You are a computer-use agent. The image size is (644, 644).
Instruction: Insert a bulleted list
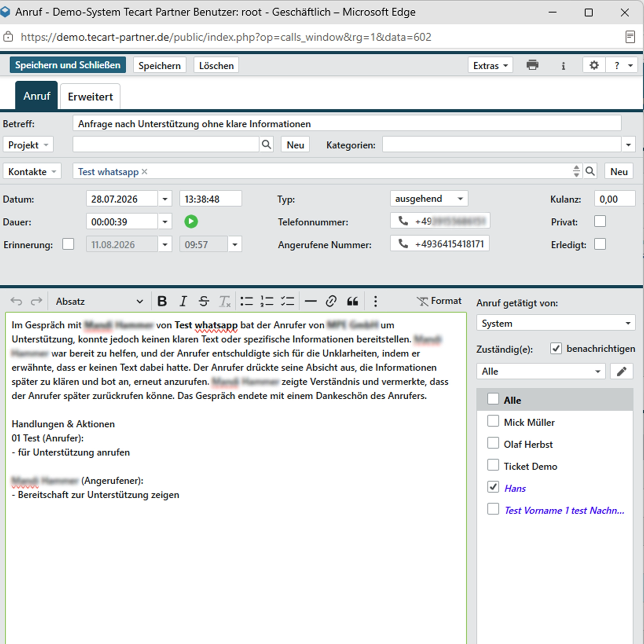pyautogui.click(x=247, y=301)
